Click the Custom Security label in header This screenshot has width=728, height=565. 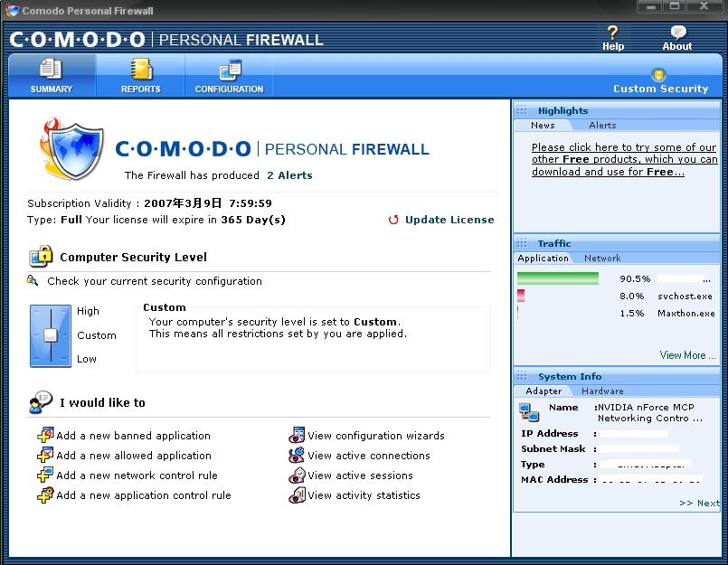[661, 89]
